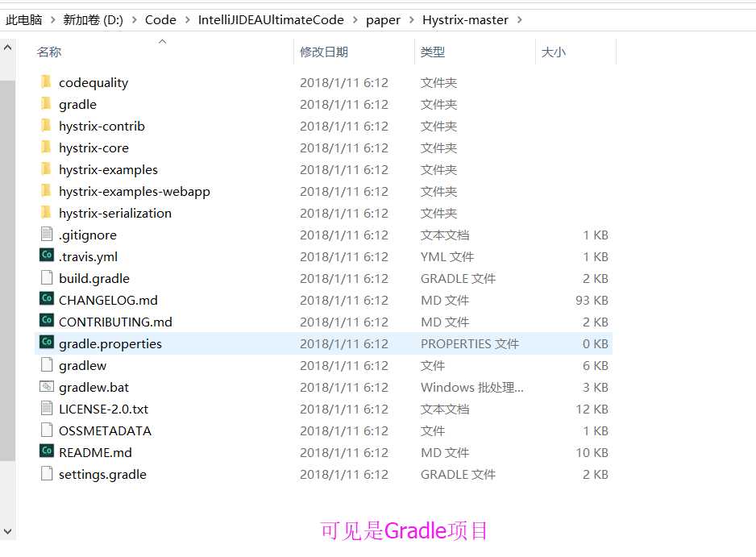Screen dimensions: 756x557
Task: Click the scroll up arrow of the left scrollbar
Action: click(8, 48)
